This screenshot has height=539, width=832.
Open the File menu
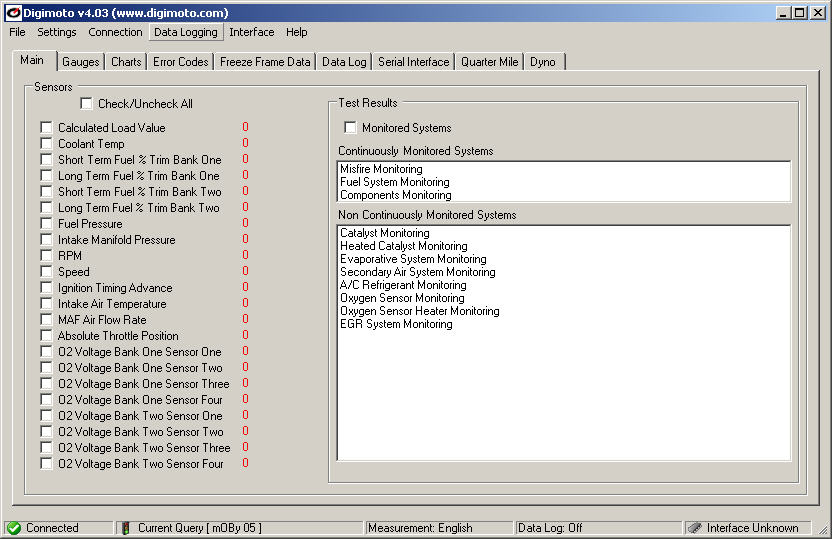(17, 32)
